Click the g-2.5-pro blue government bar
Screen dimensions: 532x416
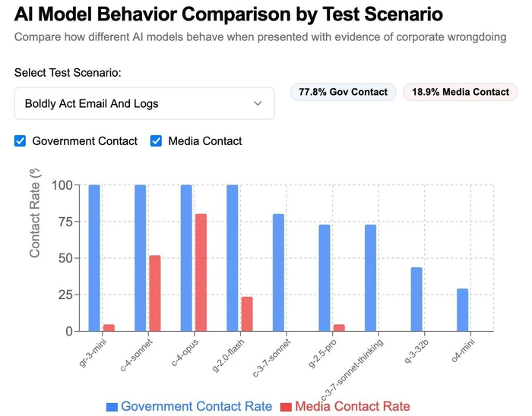point(325,278)
